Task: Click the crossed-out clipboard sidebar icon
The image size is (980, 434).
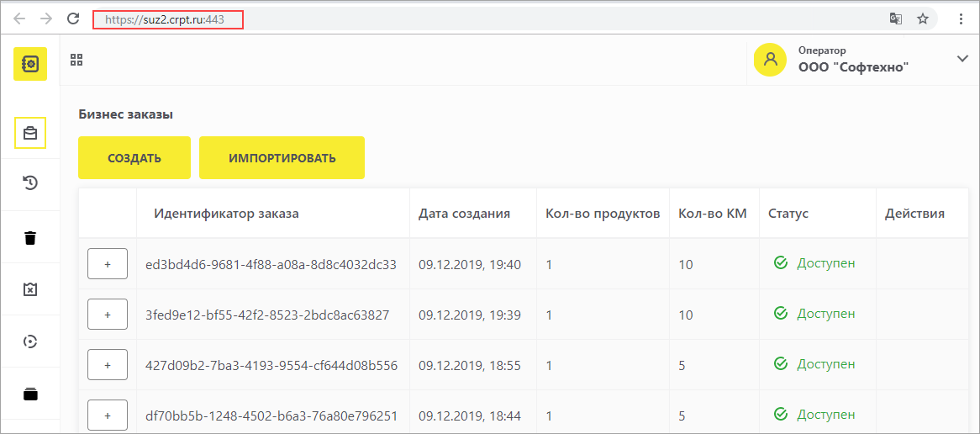Action: tap(30, 289)
